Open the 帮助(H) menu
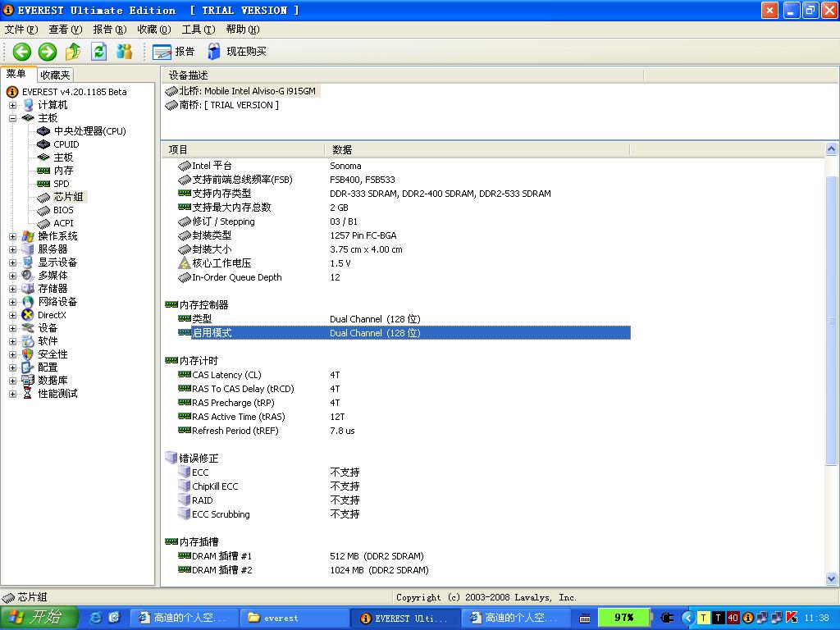840x630 pixels. tap(243, 29)
